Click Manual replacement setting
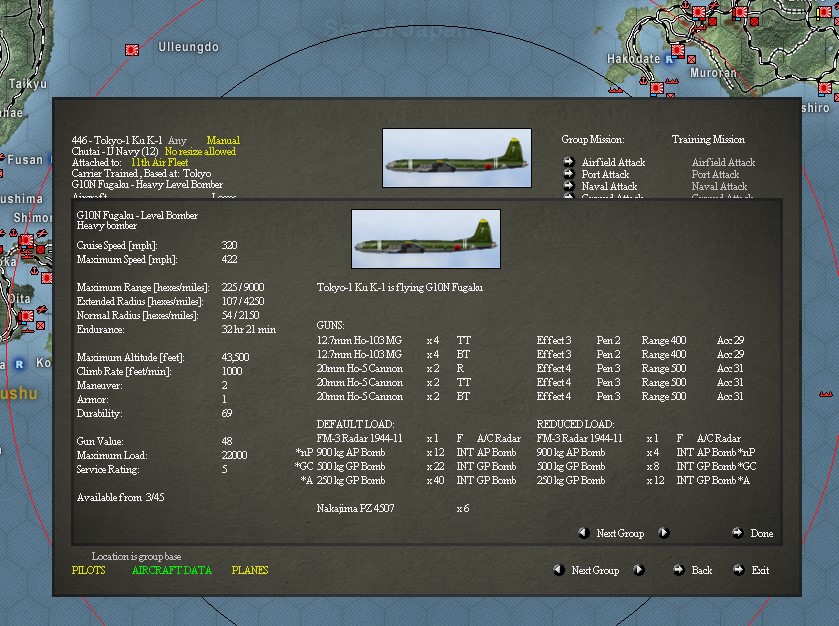The height and width of the screenshot is (626, 839). 223,140
